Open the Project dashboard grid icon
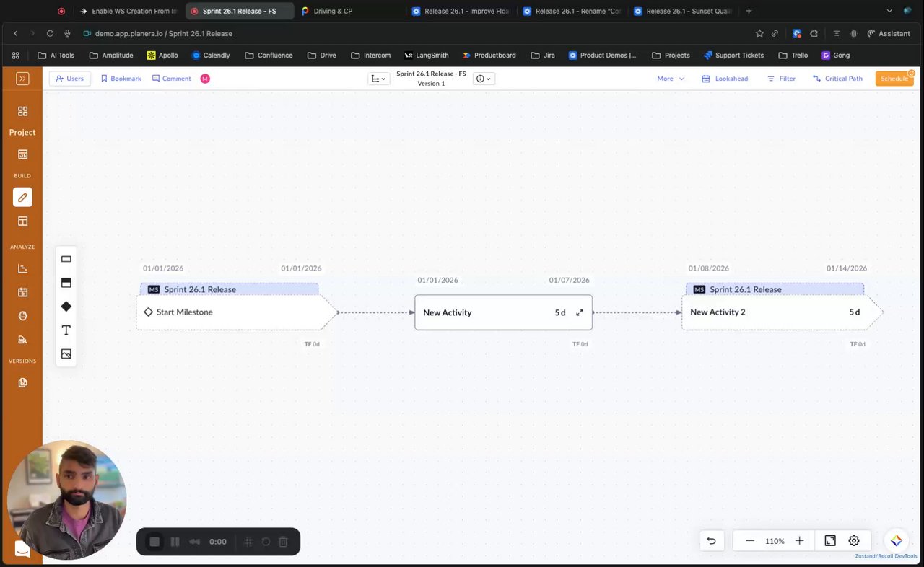924x567 pixels. 22,111
